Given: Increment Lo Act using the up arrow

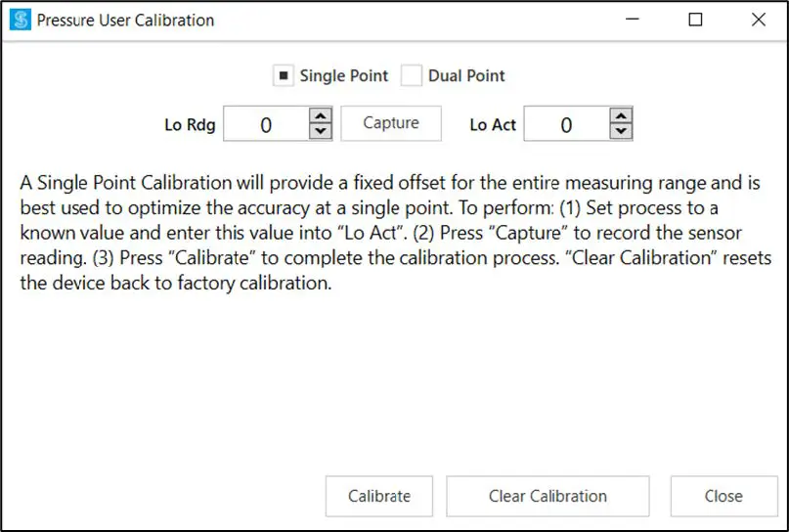Looking at the screenshot, I should coord(621,116).
